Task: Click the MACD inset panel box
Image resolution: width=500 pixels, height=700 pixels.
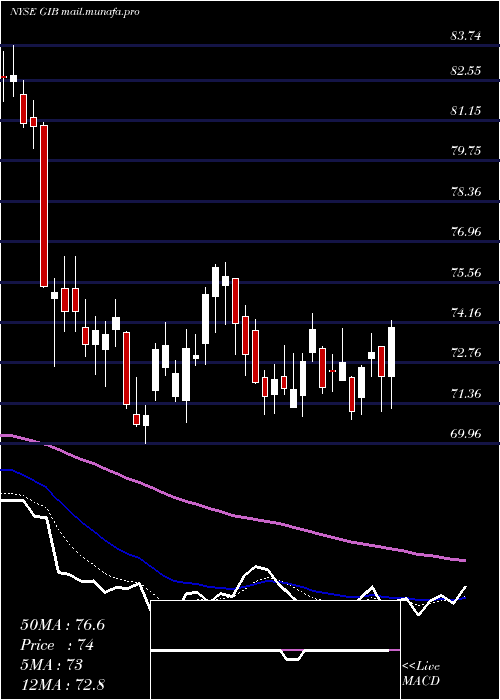Action: [276, 650]
